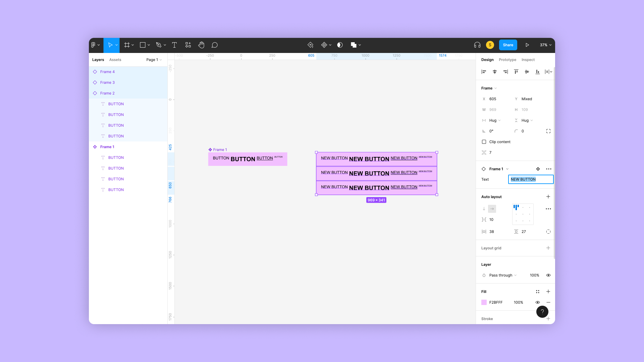This screenshot has width=644, height=362.
Task: Open the Resources components tool
Action: pyautogui.click(x=188, y=45)
